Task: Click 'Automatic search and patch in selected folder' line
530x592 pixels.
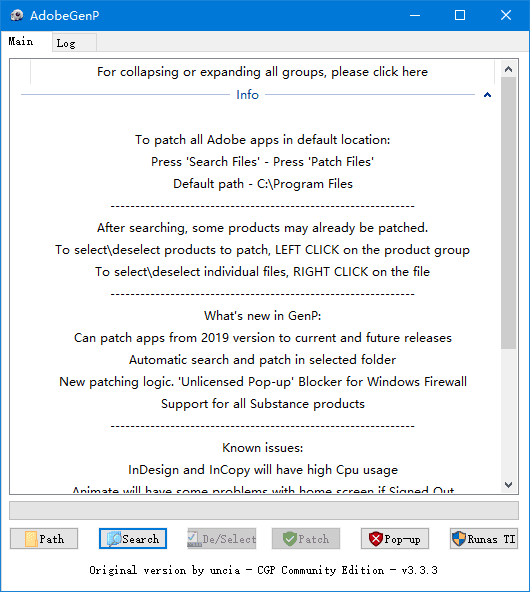Action: (263, 360)
